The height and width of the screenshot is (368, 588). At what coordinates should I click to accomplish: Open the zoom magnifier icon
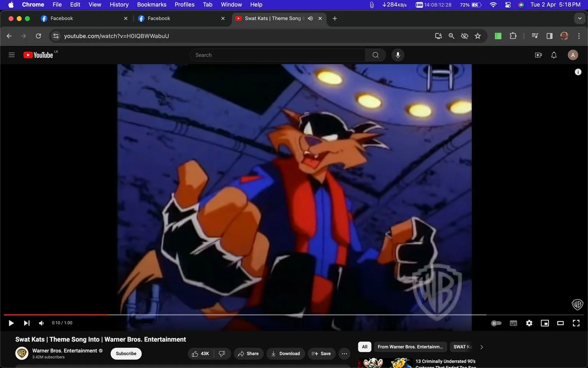[451, 36]
